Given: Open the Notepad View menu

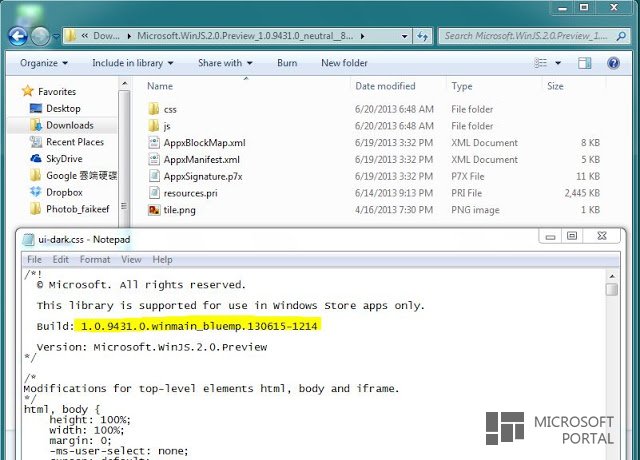Looking at the screenshot, I should coord(131,260).
